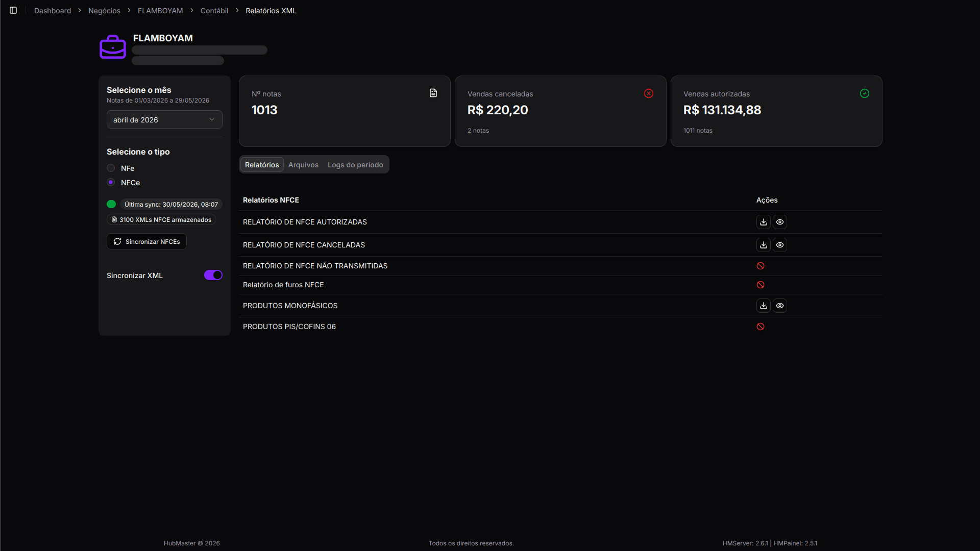Image resolution: width=980 pixels, height=551 pixels.
Task: Open the abril de 2026 month dropdown
Action: (x=164, y=119)
